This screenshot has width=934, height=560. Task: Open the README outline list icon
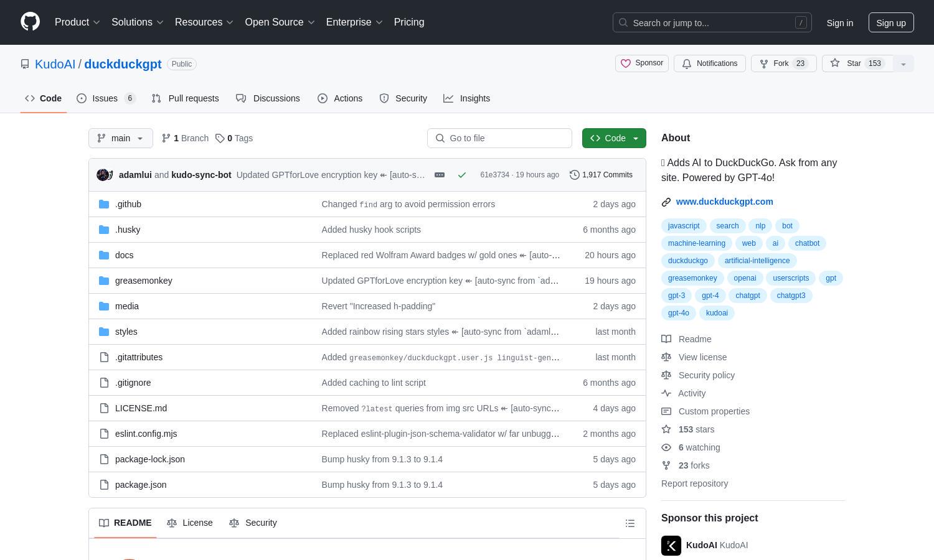tap(630, 523)
